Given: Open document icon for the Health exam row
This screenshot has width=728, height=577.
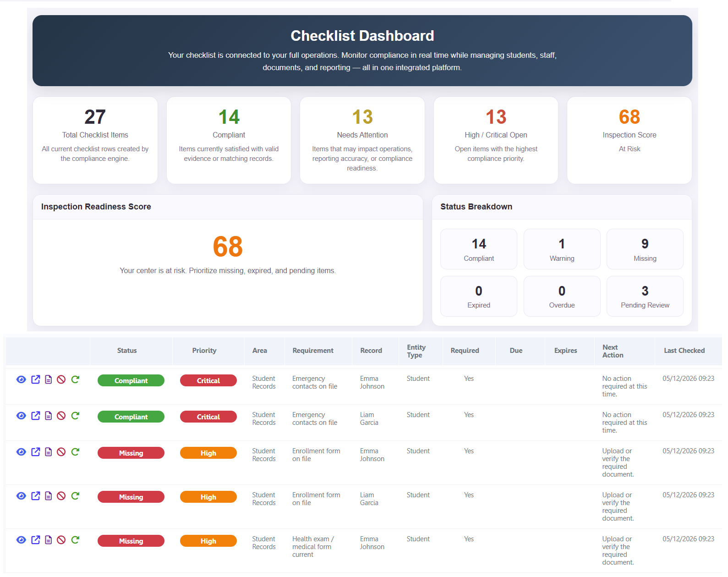Looking at the screenshot, I should (48, 540).
